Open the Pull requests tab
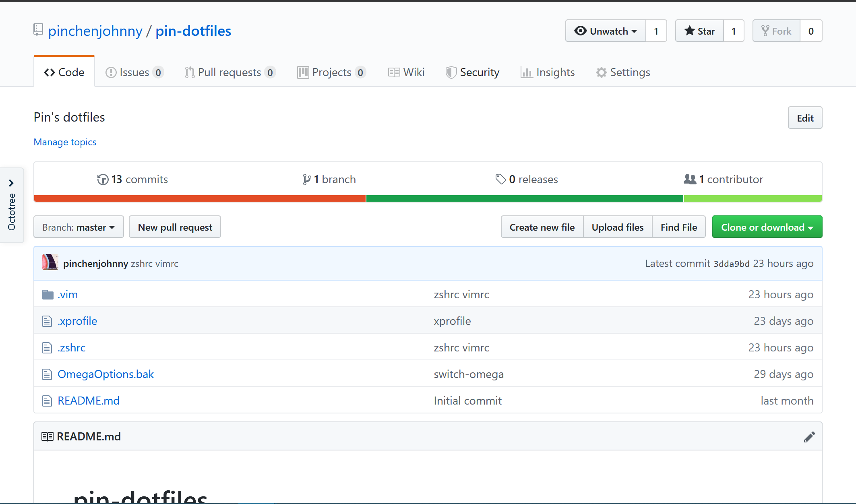 (230, 72)
